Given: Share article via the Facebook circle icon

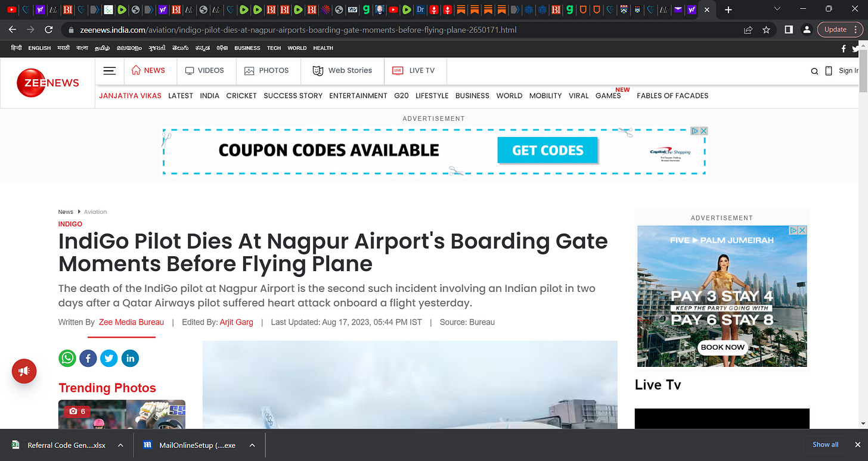Looking at the screenshot, I should (88, 358).
